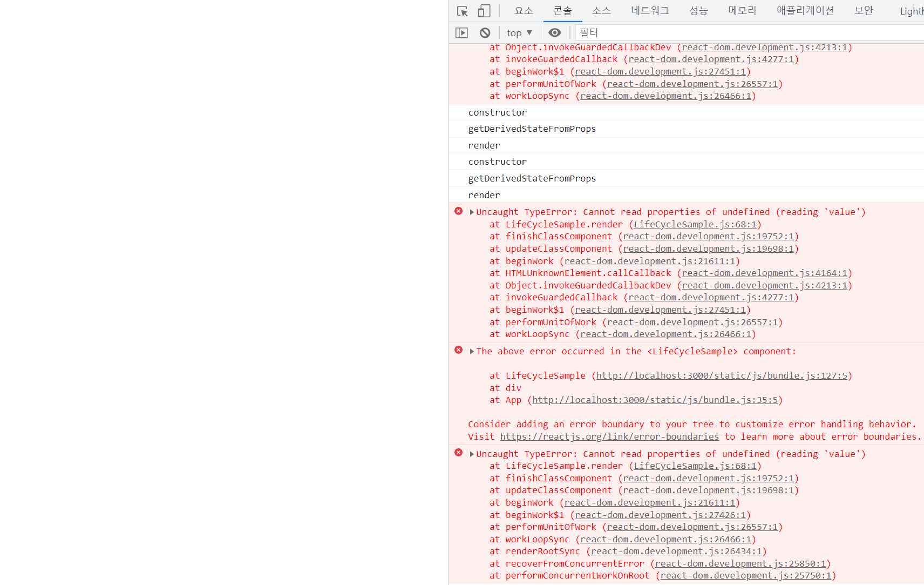
Task: Open react-dom.development.js:25850:1 recoverFromConcurrentError link
Action: click(x=740, y=563)
